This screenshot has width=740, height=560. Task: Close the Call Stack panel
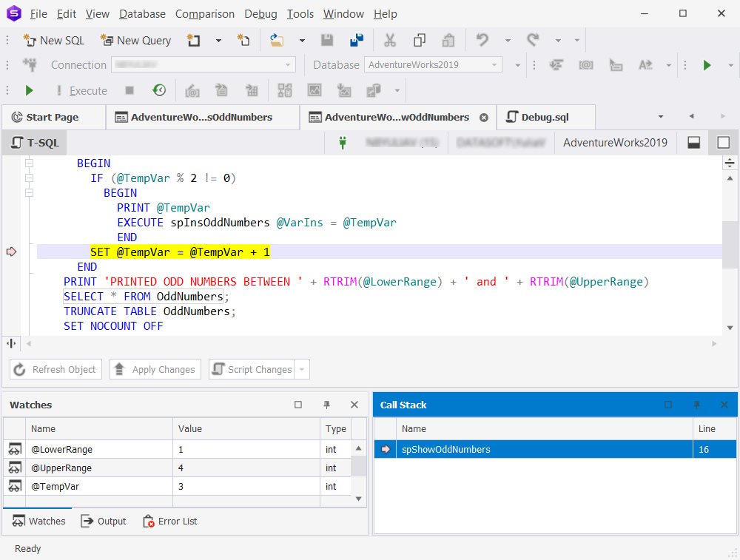tap(724, 405)
